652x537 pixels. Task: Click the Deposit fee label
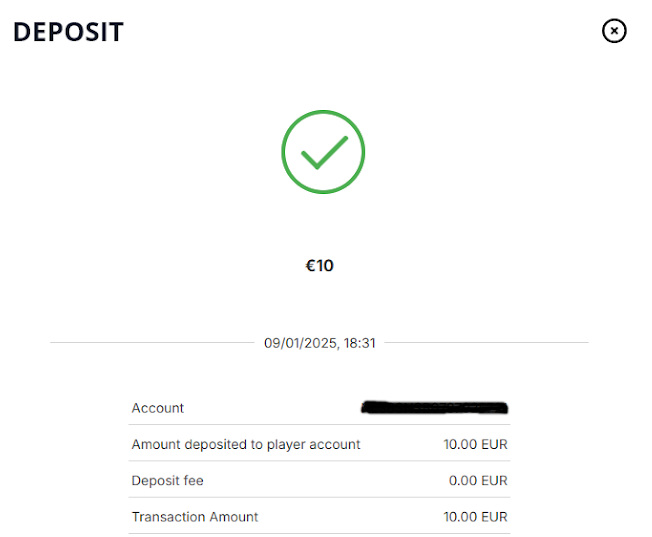[x=167, y=481]
